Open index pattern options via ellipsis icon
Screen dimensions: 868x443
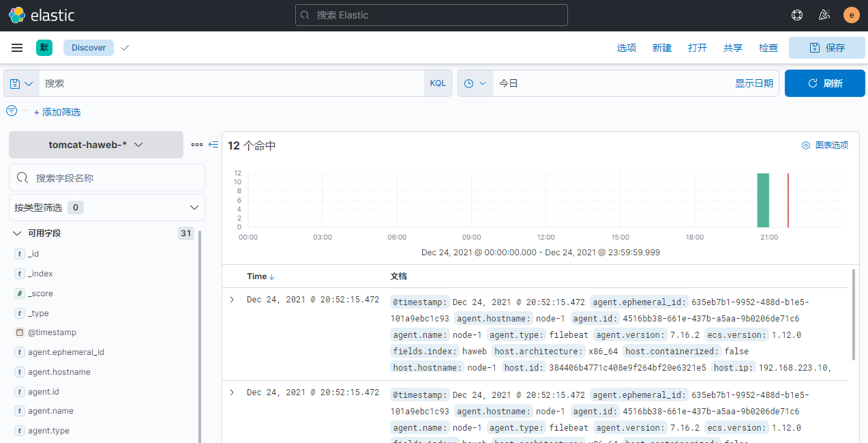point(196,144)
